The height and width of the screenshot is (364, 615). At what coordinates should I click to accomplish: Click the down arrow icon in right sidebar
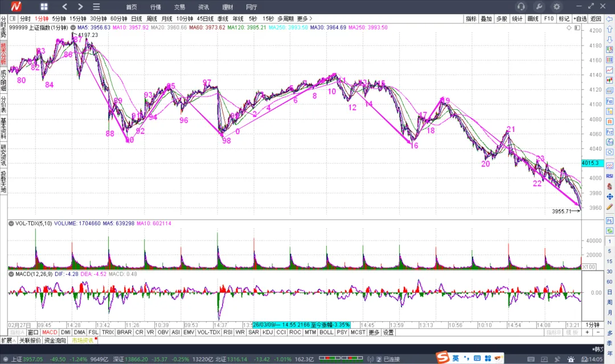pyautogui.click(x=609, y=40)
